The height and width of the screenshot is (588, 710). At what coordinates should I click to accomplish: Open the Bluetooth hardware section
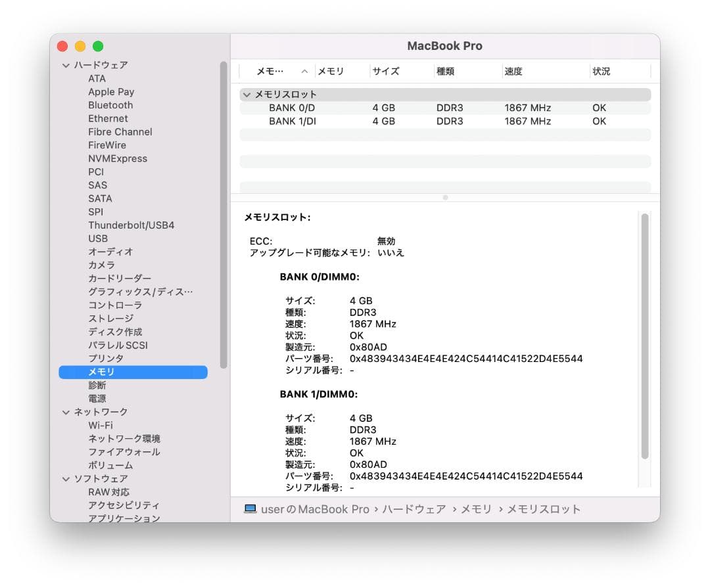coord(110,105)
